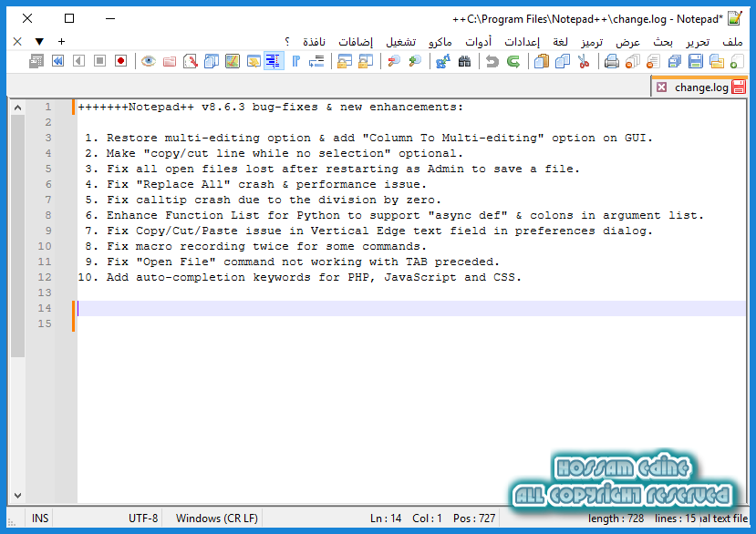Click the plus button in menu bar
Viewport: 756px width, 534px height.
pos(61,41)
